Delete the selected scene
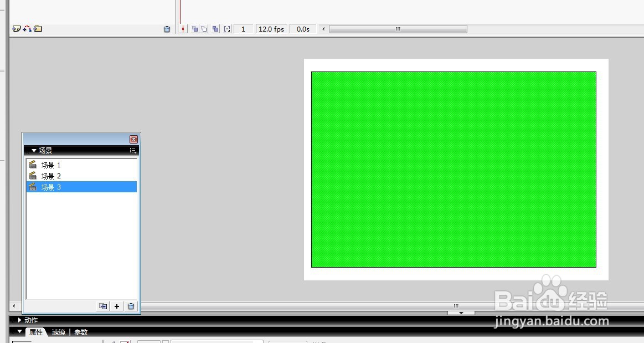The height and width of the screenshot is (343, 644). pyautogui.click(x=131, y=306)
